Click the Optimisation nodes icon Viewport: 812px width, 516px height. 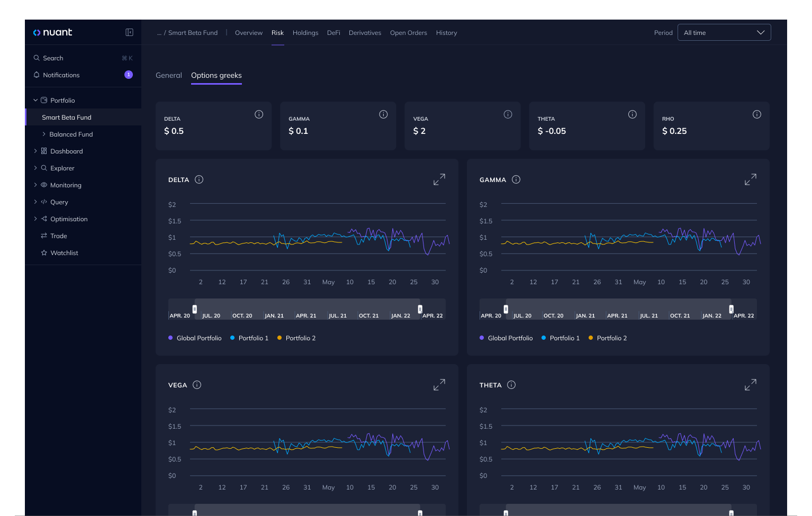[x=44, y=219]
